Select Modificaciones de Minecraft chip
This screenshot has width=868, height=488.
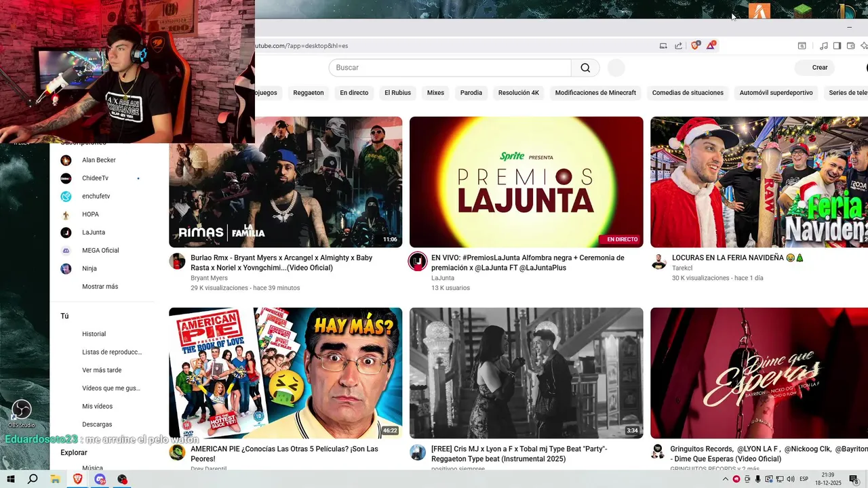point(595,93)
